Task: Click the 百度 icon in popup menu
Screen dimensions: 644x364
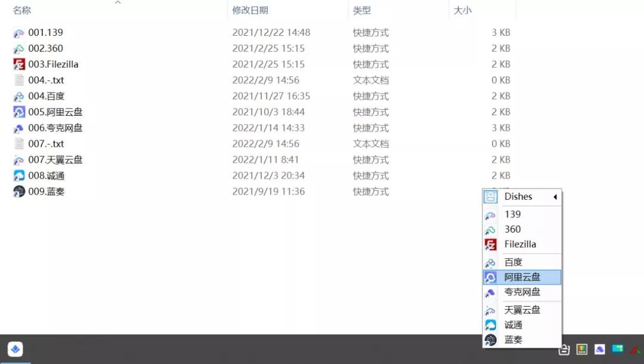Action: (490, 263)
